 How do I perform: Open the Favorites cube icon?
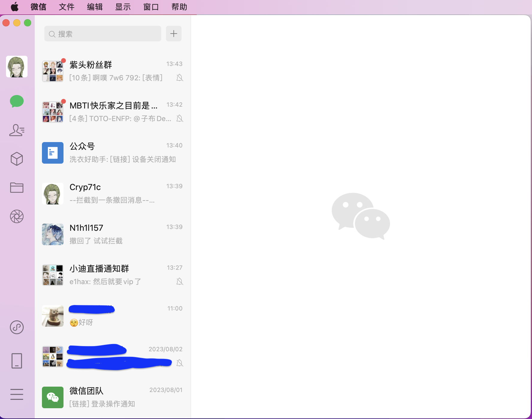pyautogui.click(x=17, y=159)
